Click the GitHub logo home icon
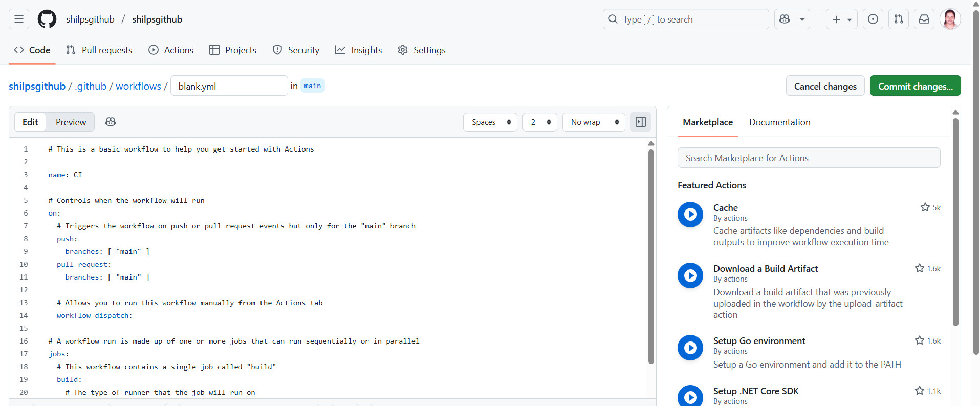The height and width of the screenshot is (406, 980). (47, 19)
